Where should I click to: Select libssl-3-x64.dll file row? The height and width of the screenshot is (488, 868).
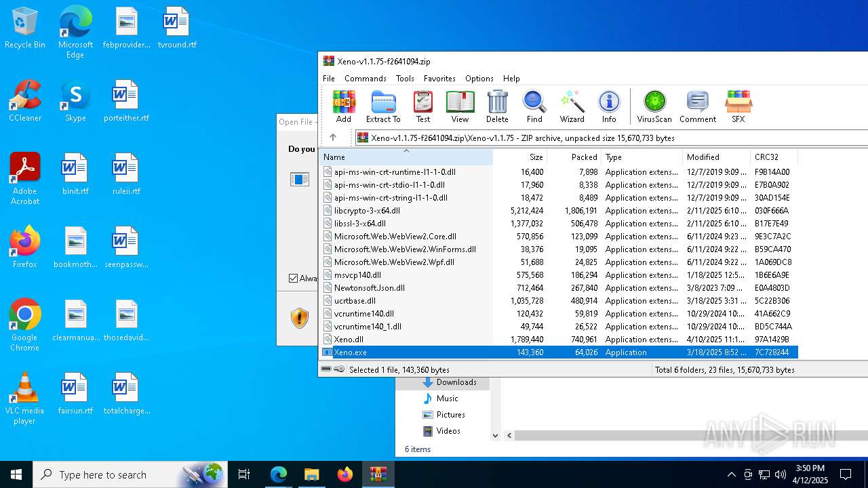coord(559,224)
